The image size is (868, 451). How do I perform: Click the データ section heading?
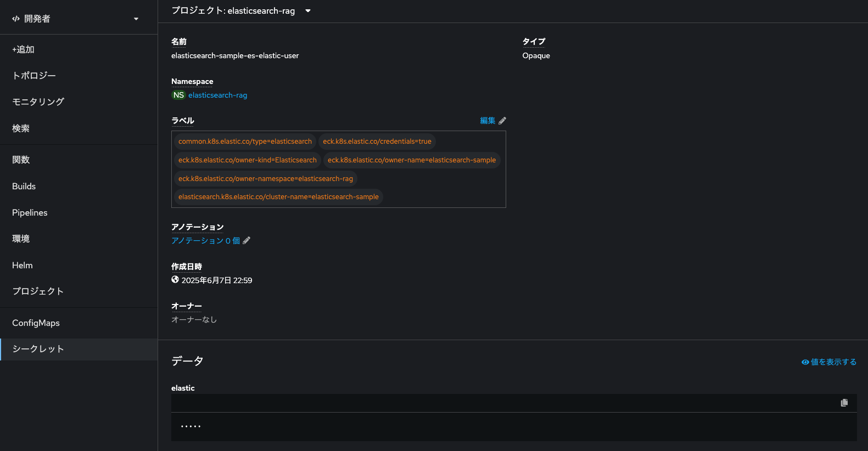(x=187, y=361)
